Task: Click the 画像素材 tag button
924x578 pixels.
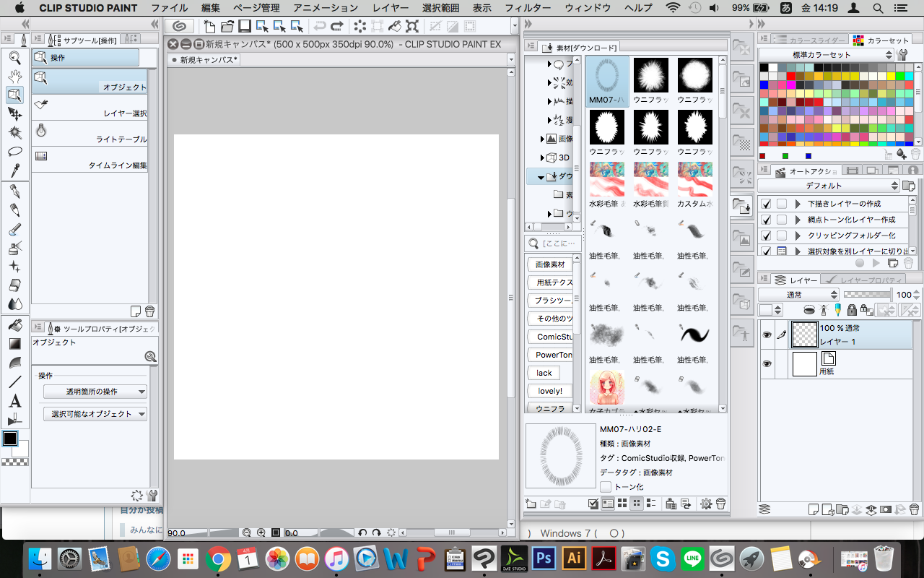Action: point(550,264)
